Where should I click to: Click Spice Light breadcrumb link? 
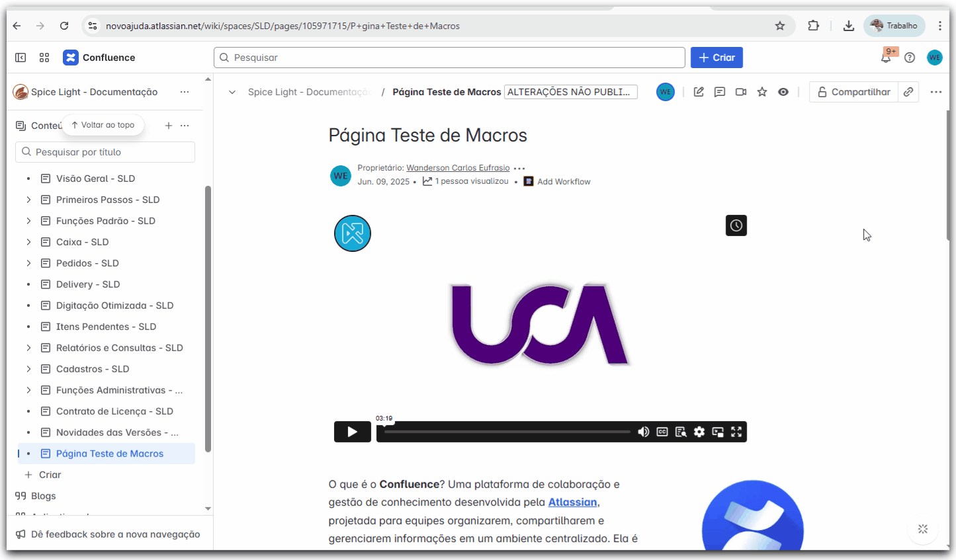[x=309, y=92]
